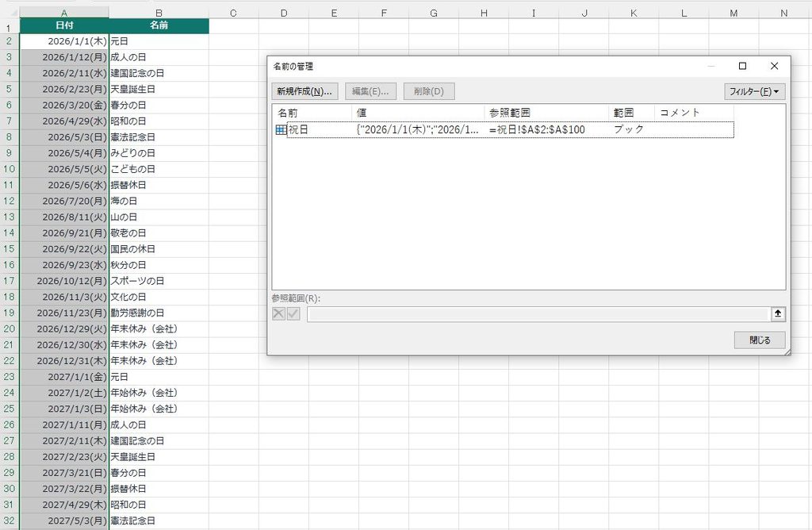
Task: Click the 山の日 cell
Action: tap(159, 217)
